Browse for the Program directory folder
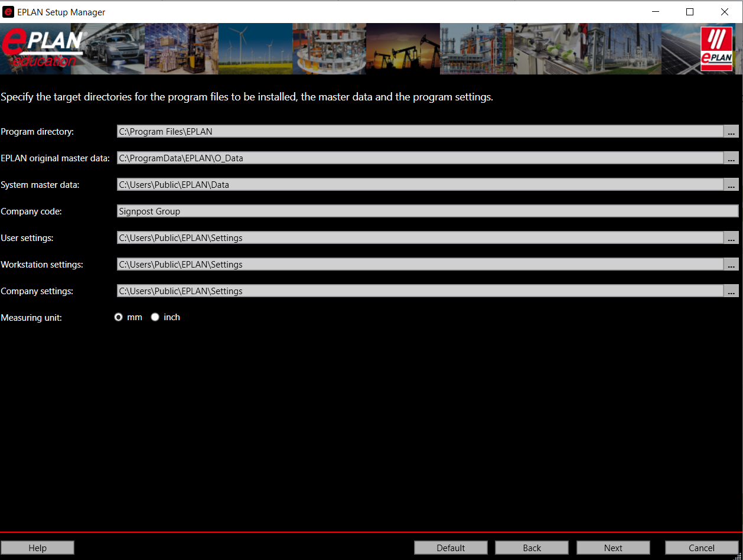Image resolution: width=743 pixels, height=560 pixels. pos(731,132)
